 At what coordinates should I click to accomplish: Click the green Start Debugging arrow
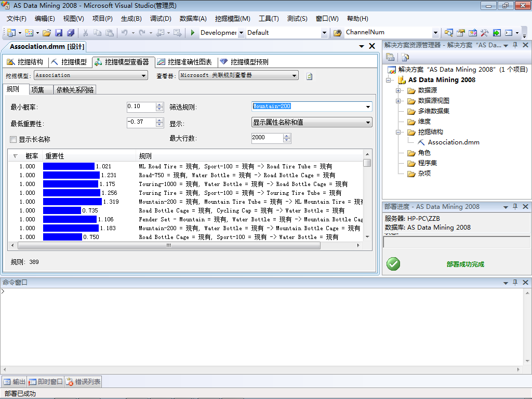pos(193,33)
